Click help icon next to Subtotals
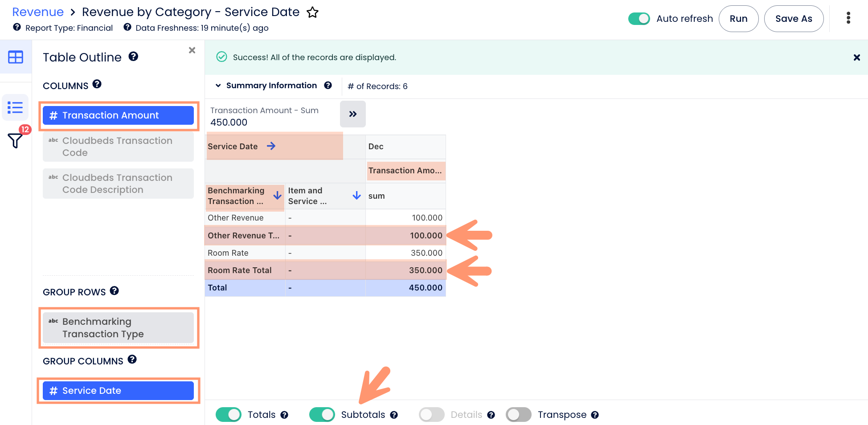The width and height of the screenshot is (868, 425). click(x=394, y=415)
